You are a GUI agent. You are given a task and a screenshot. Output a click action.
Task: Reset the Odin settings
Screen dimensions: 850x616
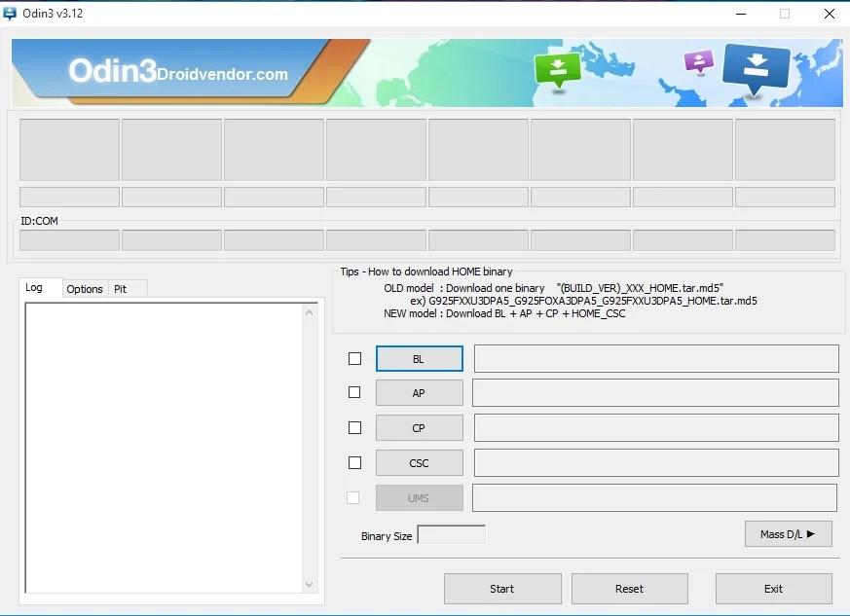pos(629,589)
